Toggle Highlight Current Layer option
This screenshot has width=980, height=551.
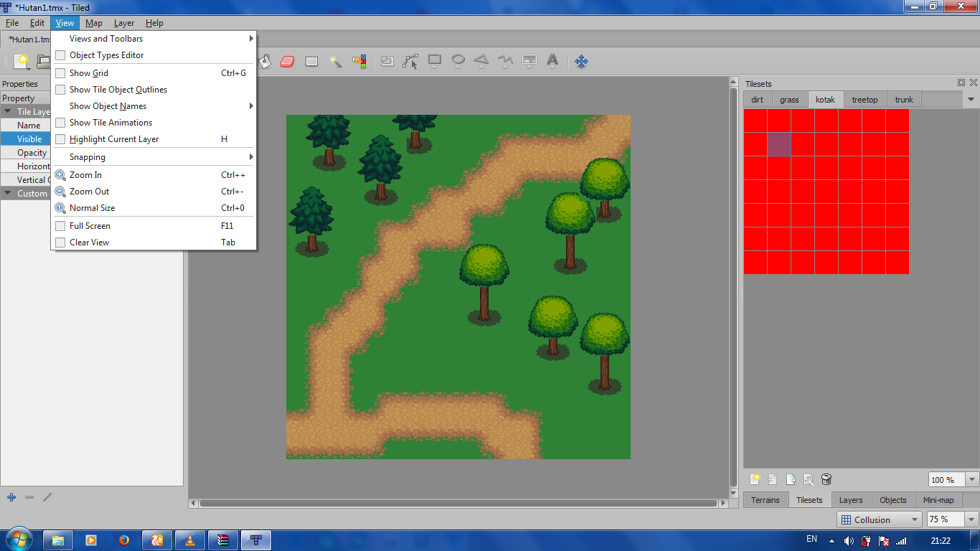tap(61, 139)
